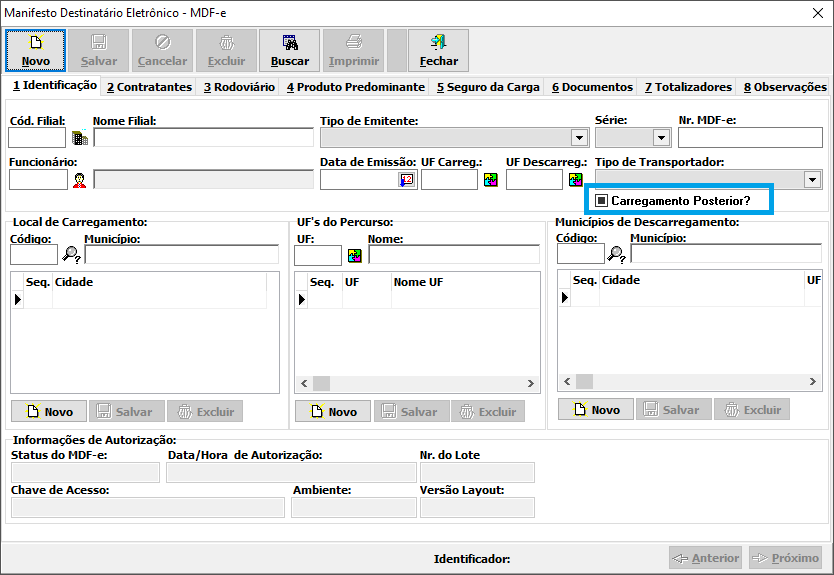Click the UF Carreg. lookup icon
834x575 pixels.
[x=491, y=180]
